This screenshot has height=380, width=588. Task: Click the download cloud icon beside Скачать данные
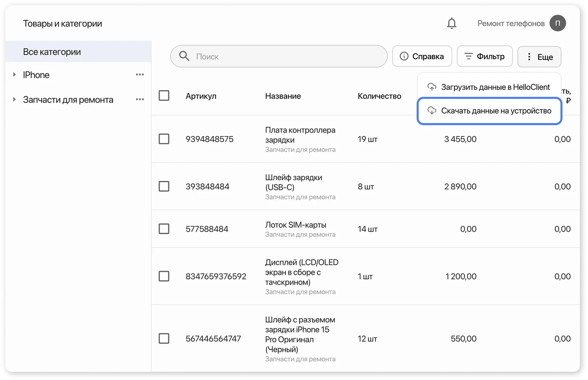coord(432,110)
